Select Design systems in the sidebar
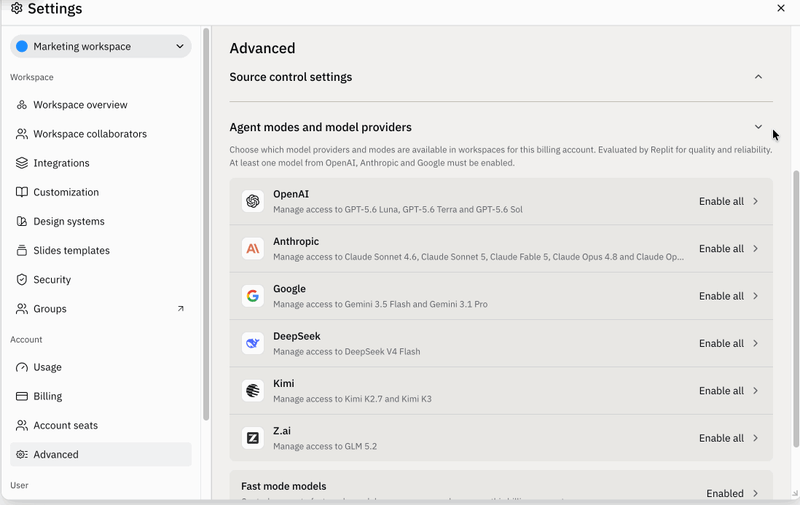This screenshot has height=505, width=800. click(x=101, y=221)
